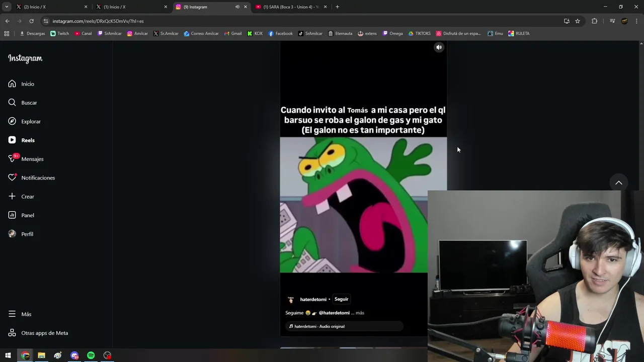Screen dimensions: 644x362
Task: View site information icon in the address bar
Action: pyautogui.click(x=46, y=21)
